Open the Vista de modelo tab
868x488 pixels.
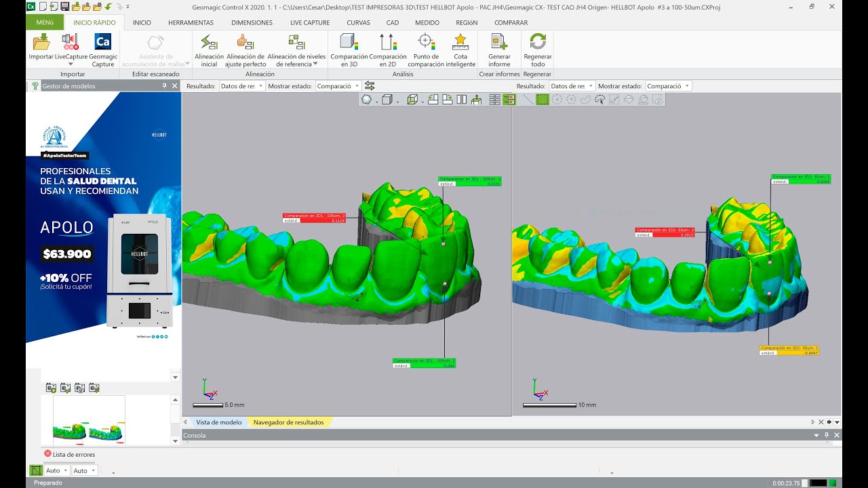[x=218, y=422]
